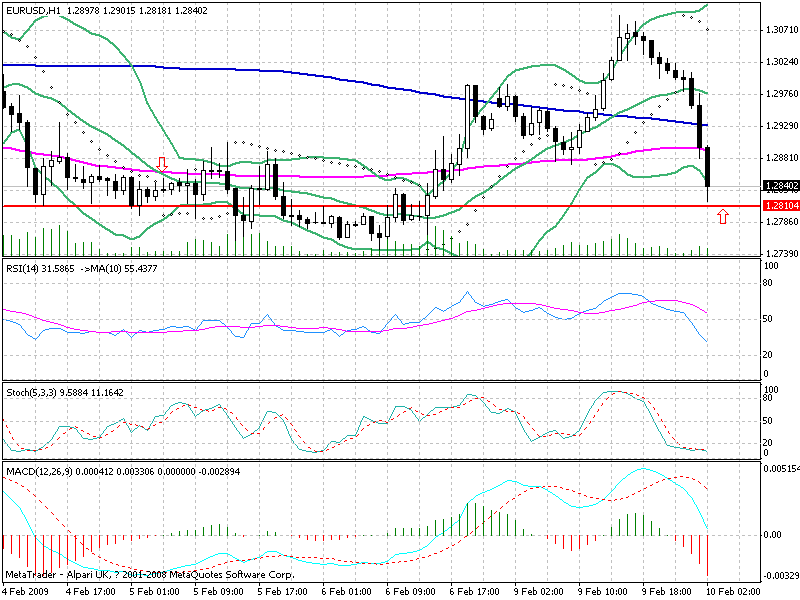The image size is (800, 600).
Task: Click the 5 Feb 17:00 time label
Action: pos(282,592)
